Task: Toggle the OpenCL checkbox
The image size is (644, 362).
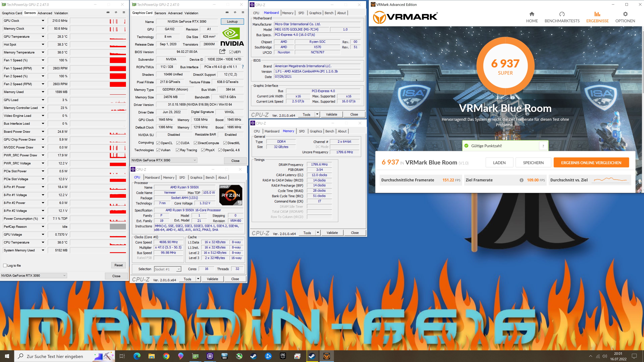Action: [x=158, y=143]
